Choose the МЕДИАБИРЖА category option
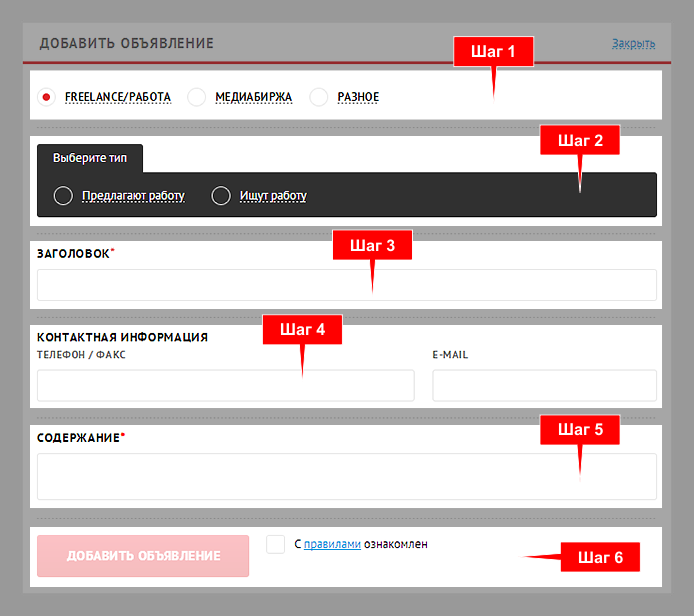 [197, 97]
